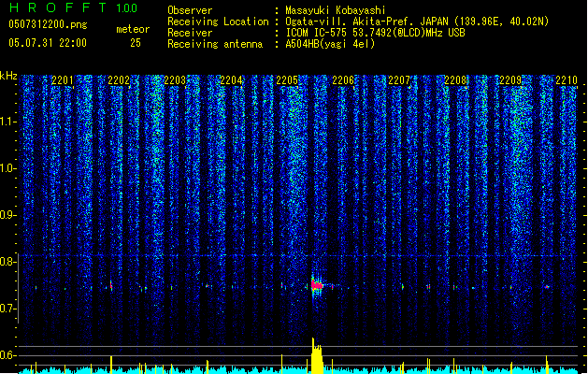588x374 pixels.
Task: Click the kHz axis unit label
Action: 8,76
